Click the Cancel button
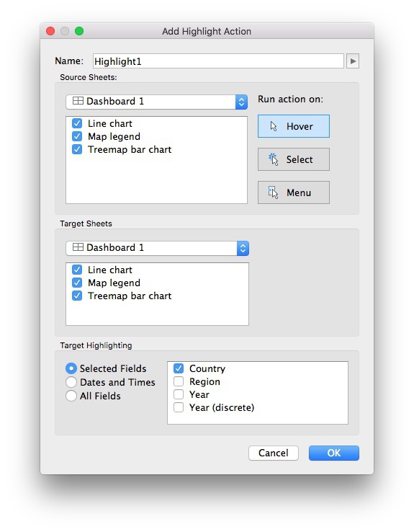 (x=274, y=453)
